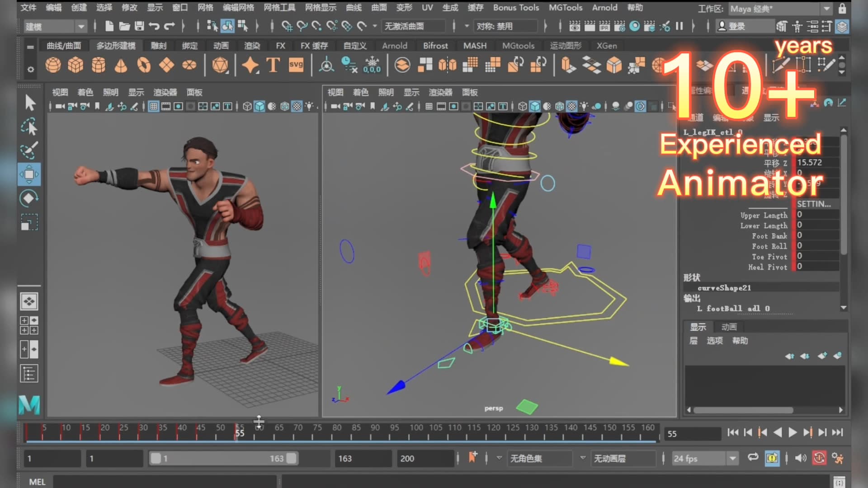Image resolution: width=868 pixels, height=488 pixels.
Task: Switch to the 动画 shelf tab
Action: (221, 46)
